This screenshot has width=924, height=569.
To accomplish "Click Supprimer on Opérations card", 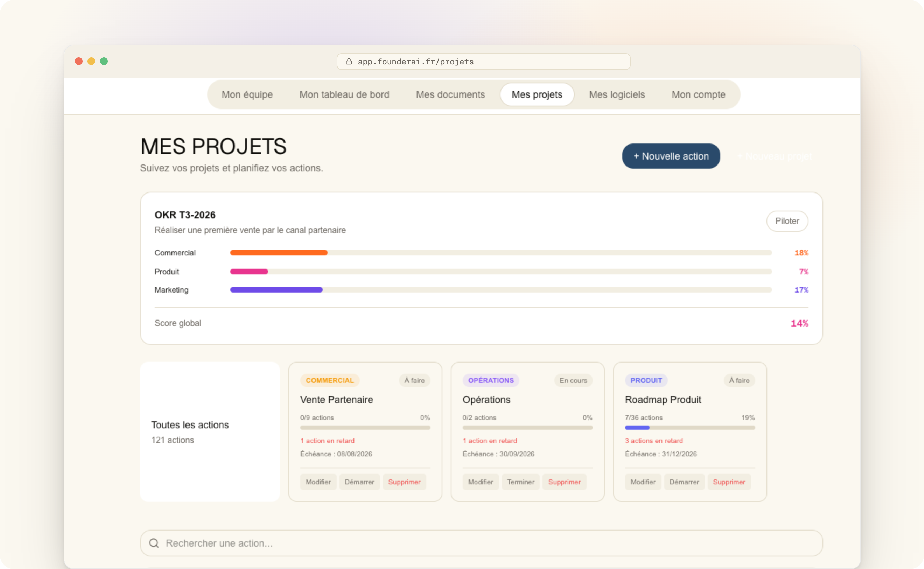I will 564,482.
